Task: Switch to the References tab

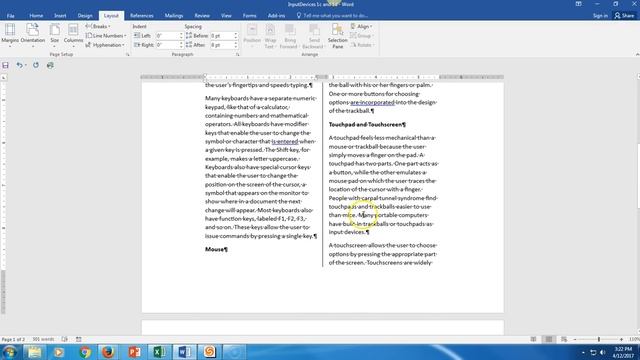Action: [142, 16]
